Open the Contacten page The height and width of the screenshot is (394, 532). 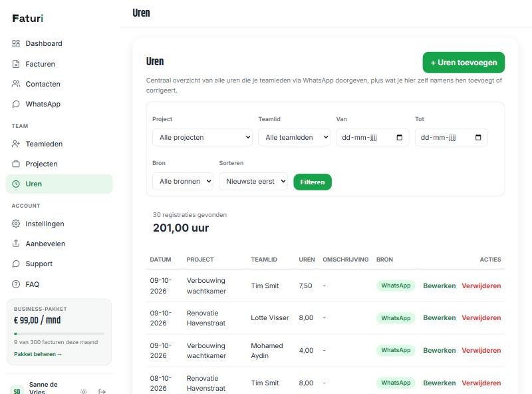pos(59,84)
